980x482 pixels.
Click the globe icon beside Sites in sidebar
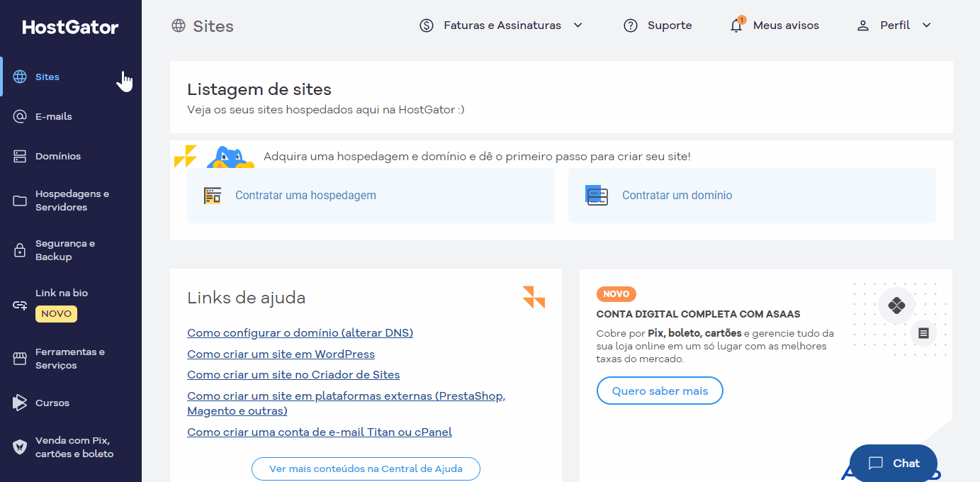[20, 77]
